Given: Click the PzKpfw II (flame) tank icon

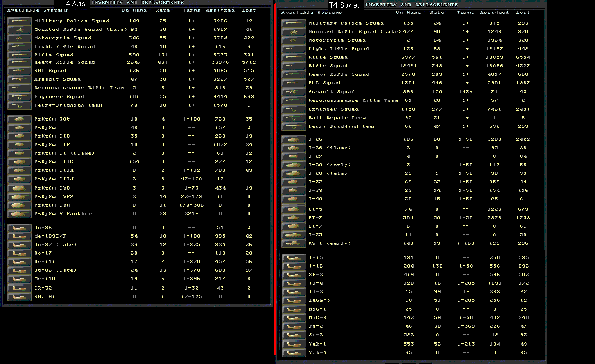Looking at the screenshot, I should 20,153.
